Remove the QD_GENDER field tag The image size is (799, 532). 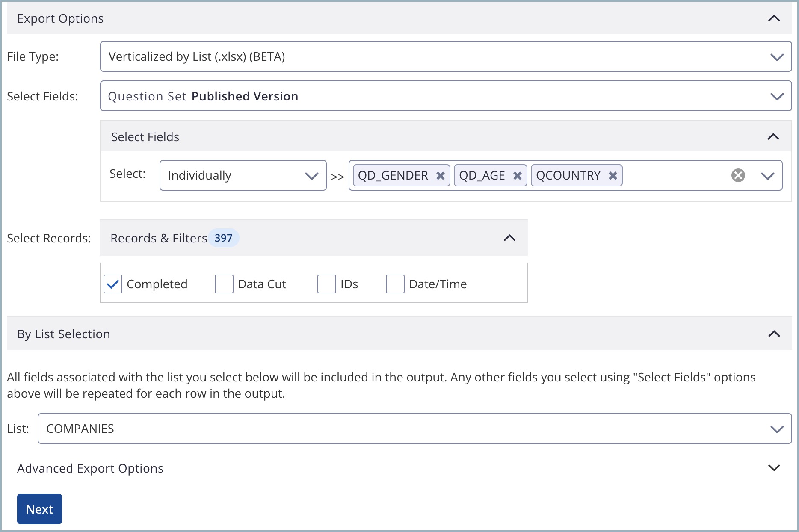441,175
